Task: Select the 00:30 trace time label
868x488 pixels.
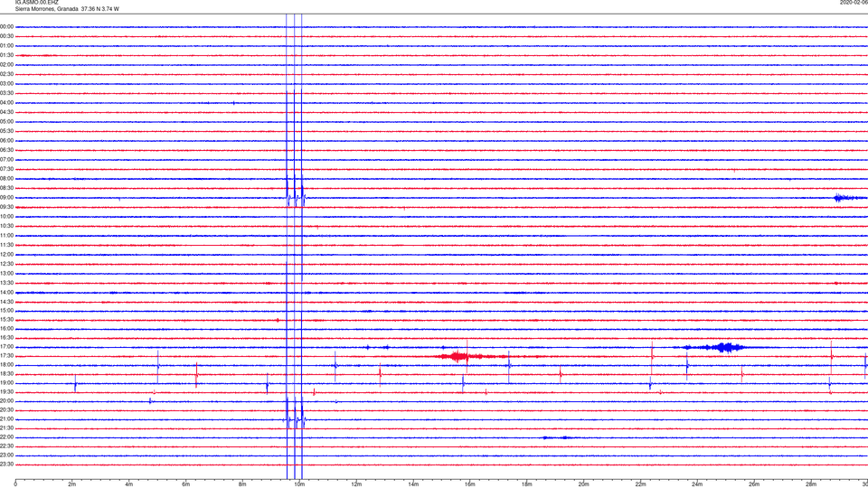Action: [6, 36]
